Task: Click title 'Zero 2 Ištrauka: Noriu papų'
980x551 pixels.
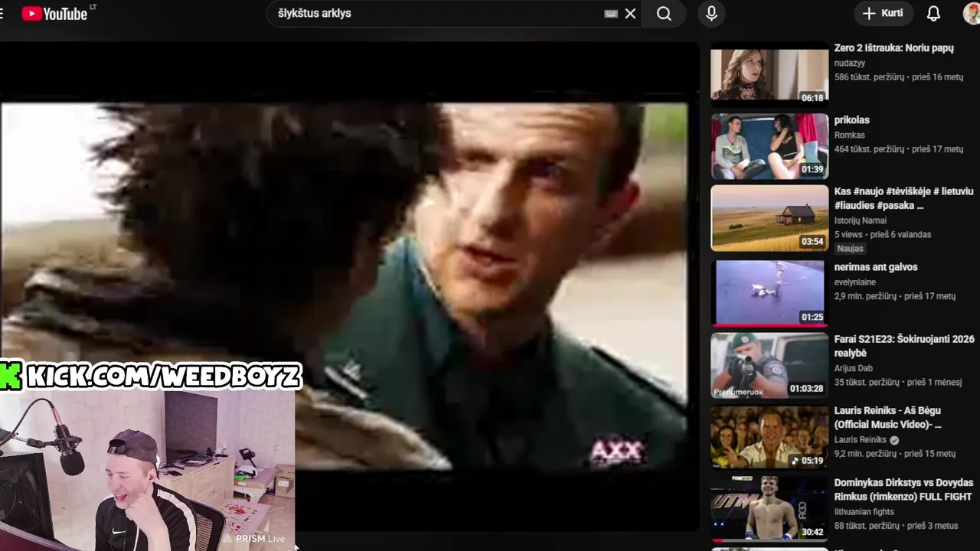Action: [893, 48]
